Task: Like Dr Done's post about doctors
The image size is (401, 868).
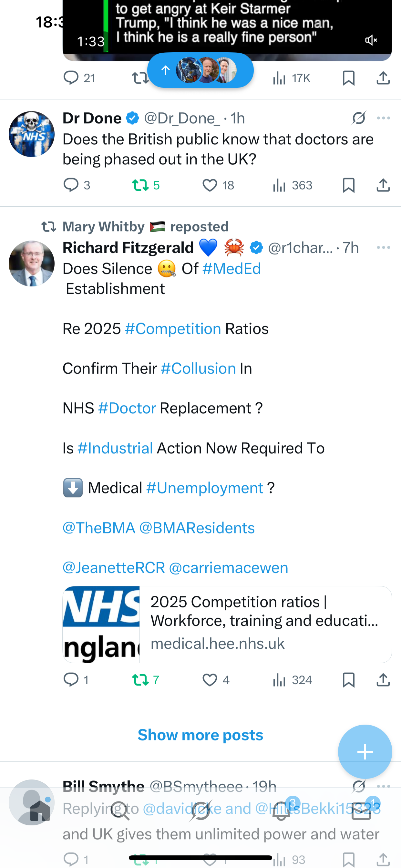Action: [210, 185]
